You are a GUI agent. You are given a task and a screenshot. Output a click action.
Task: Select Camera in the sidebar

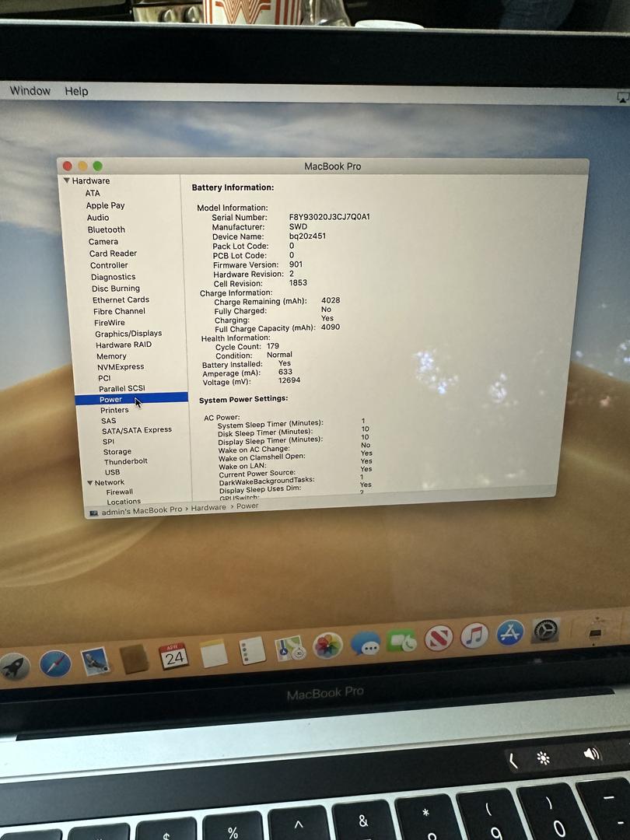(x=103, y=242)
